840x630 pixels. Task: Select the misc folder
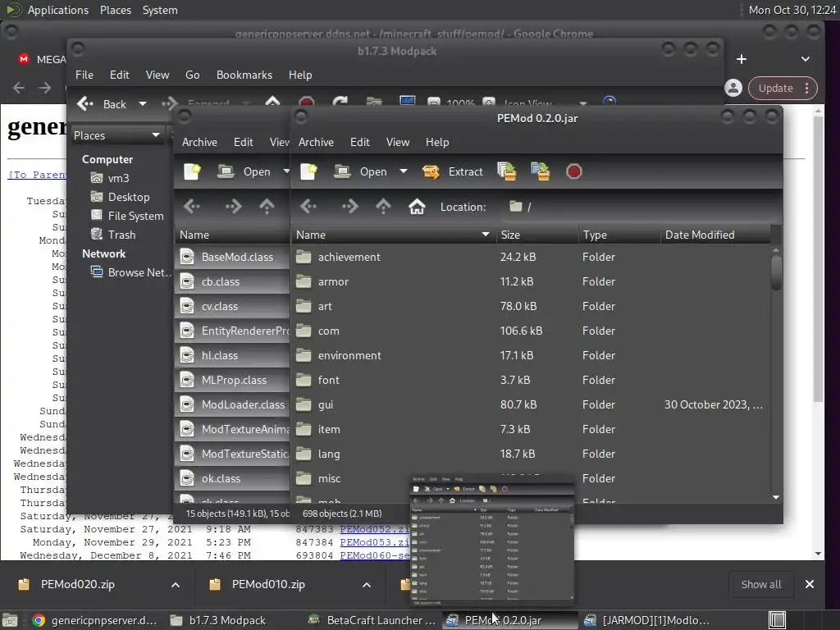pos(329,479)
